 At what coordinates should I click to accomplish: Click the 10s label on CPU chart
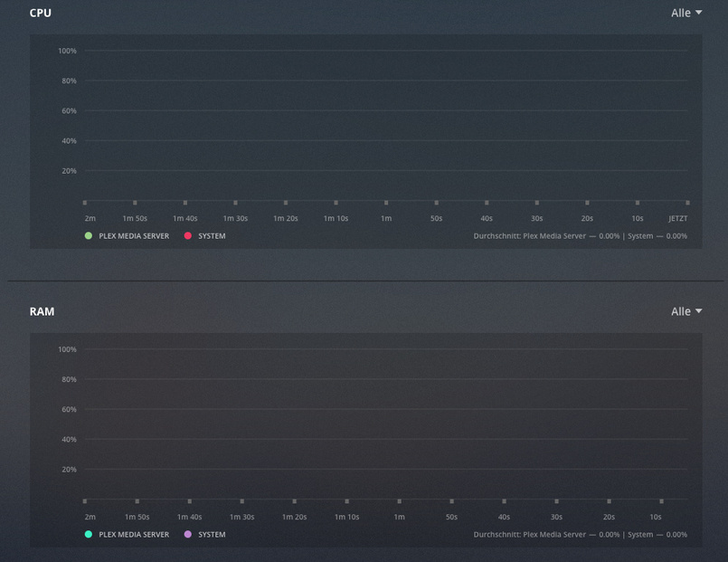pyautogui.click(x=638, y=218)
